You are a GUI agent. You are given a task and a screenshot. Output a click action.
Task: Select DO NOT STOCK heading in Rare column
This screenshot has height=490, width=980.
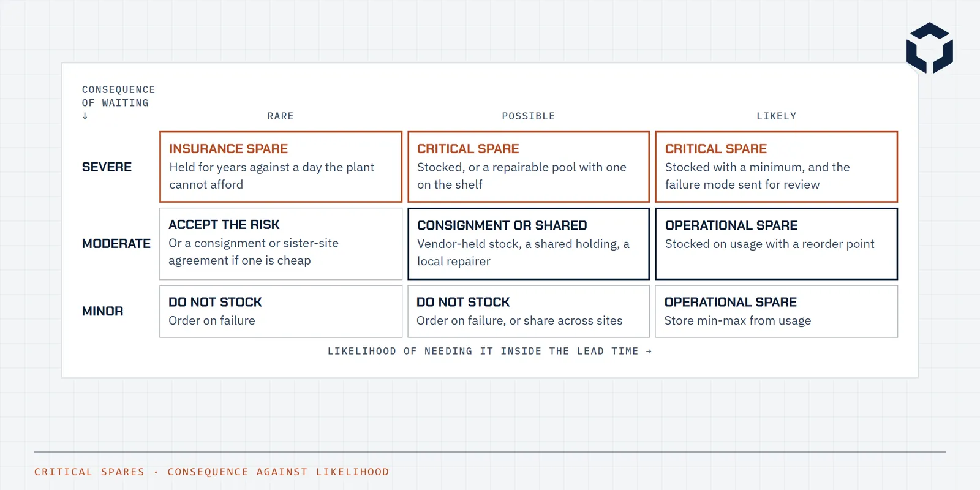[x=215, y=302]
